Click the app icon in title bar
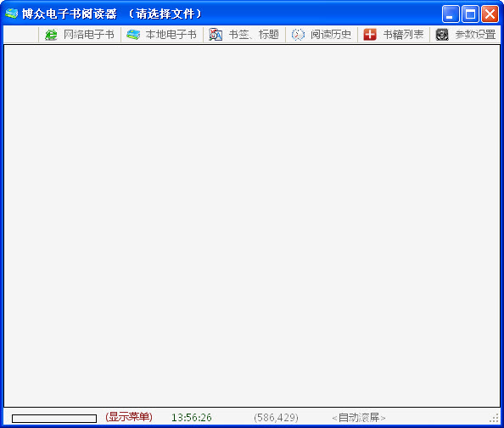 [x=12, y=14]
